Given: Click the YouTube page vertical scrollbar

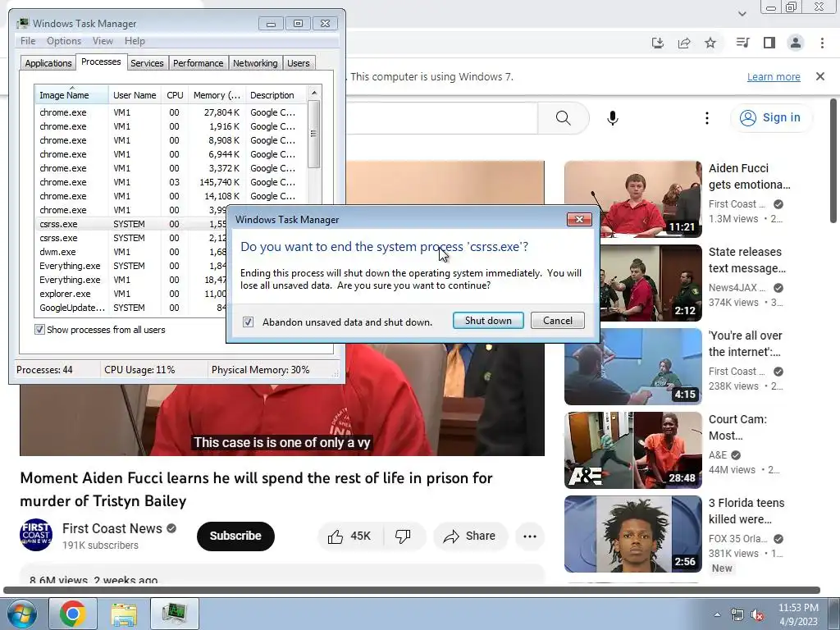Looking at the screenshot, I should click(x=833, y=161).
